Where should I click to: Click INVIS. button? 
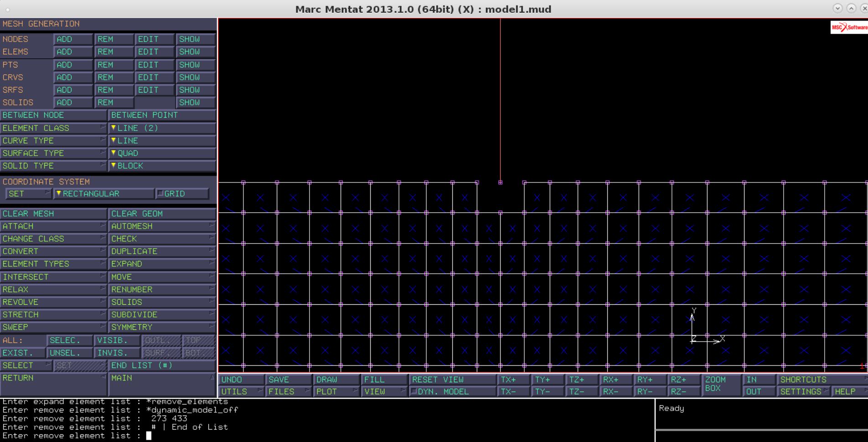pos(117,353)
